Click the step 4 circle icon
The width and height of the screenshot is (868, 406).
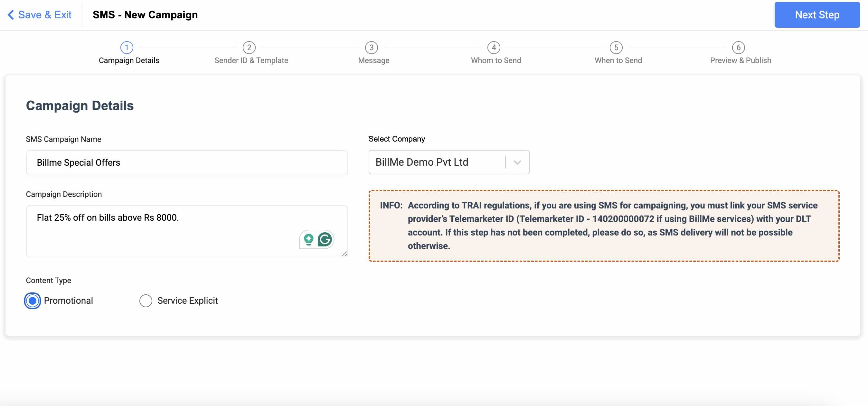494,48
